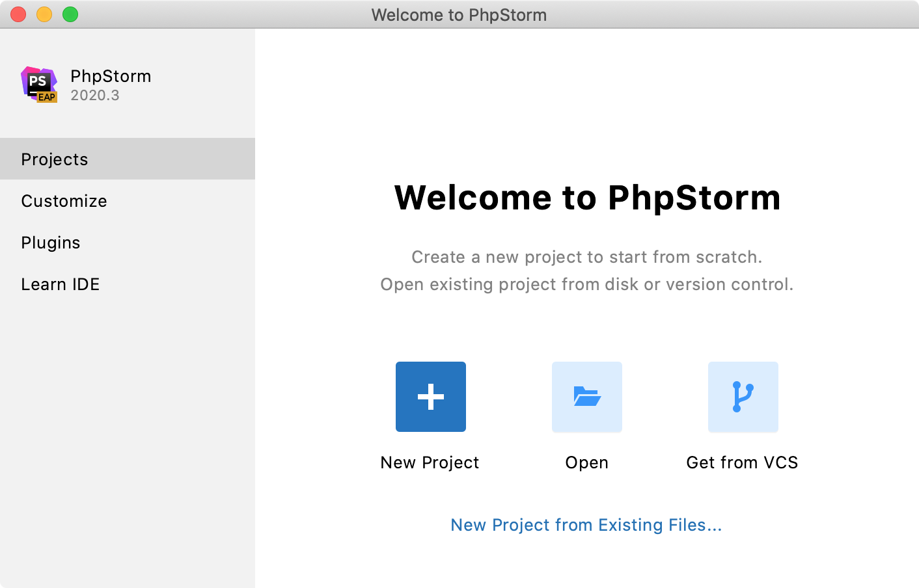Click the Get from VCS text label
This screenshot has height=588, width=919.
(x=742, y=462)
